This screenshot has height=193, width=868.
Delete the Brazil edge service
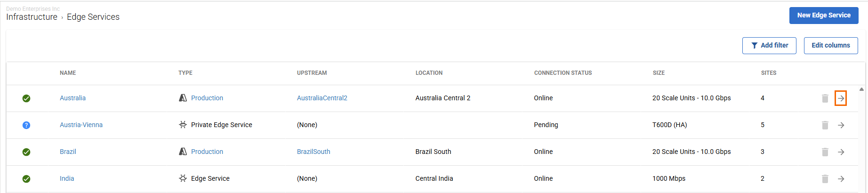pyautogui.click(x=825, y=152)
